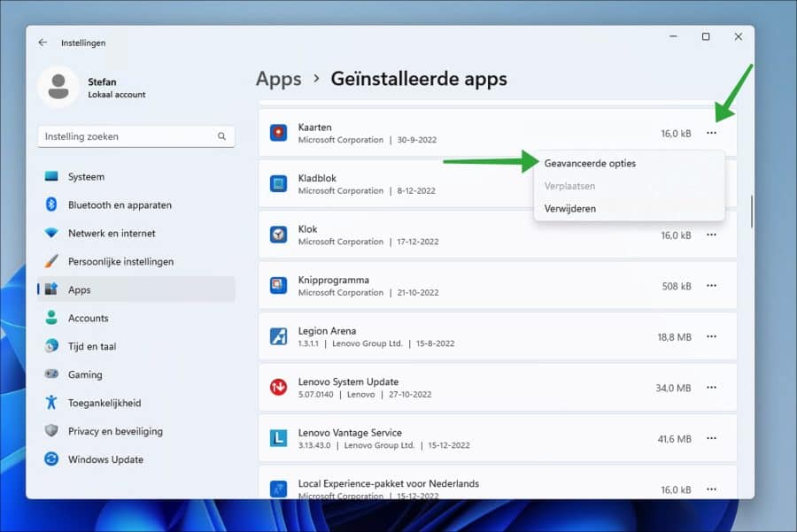Screen dimensions: 797x532
Task: Click the Knipprogramma app name
Action: tap(334, 280)
